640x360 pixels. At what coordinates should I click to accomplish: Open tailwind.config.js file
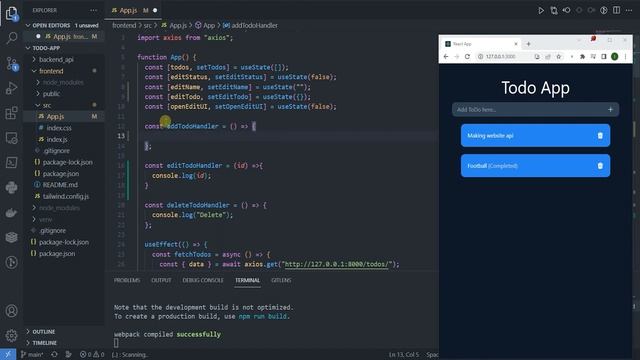66,196
